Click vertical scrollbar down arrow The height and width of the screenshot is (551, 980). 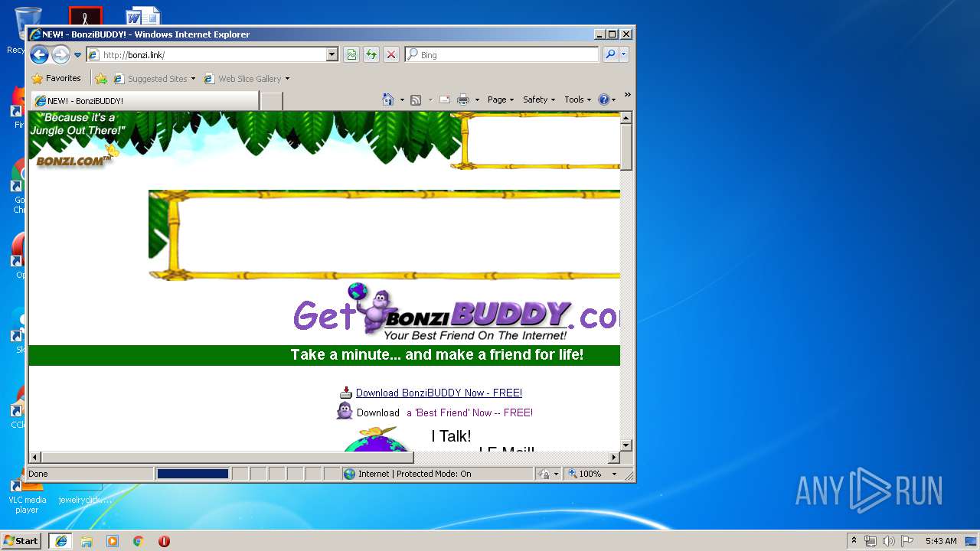626,445
